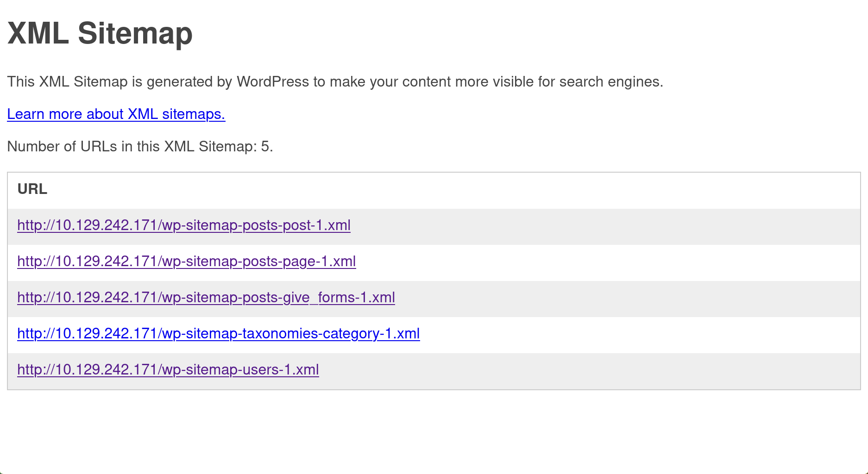This screenshot has height=474, width=868.
Task: Visit the wp-sitemap-posts-give_forms-1.xml sitemap
Action: point(206,298)
